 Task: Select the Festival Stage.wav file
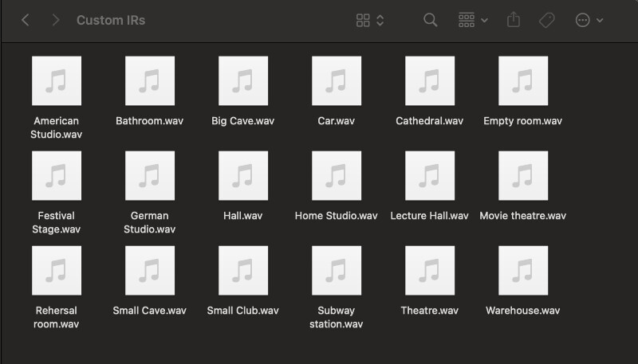[x=56, y=176]
